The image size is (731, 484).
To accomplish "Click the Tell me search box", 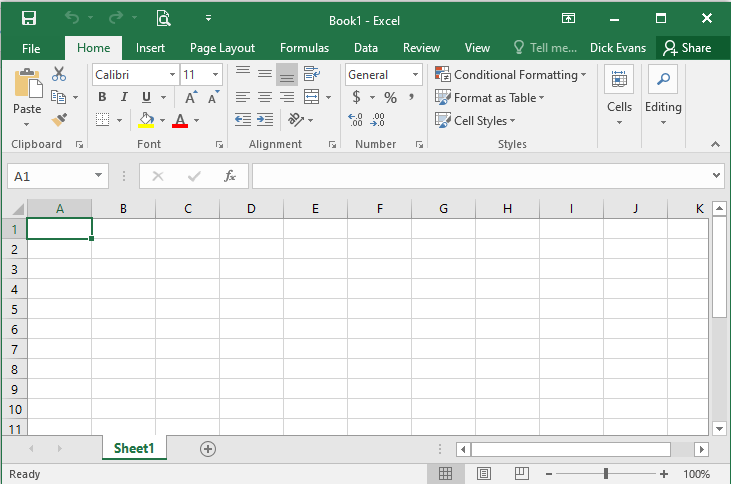I will 545,48.
